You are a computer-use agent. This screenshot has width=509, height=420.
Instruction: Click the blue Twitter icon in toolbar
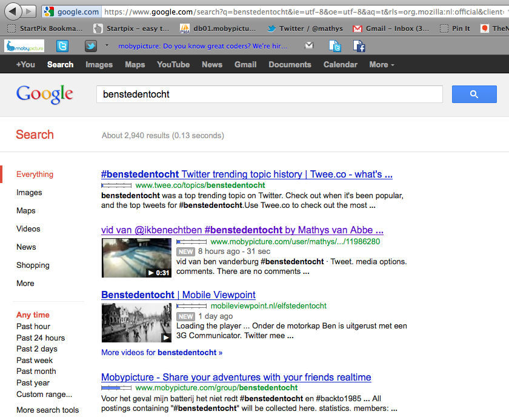point(62,46)
